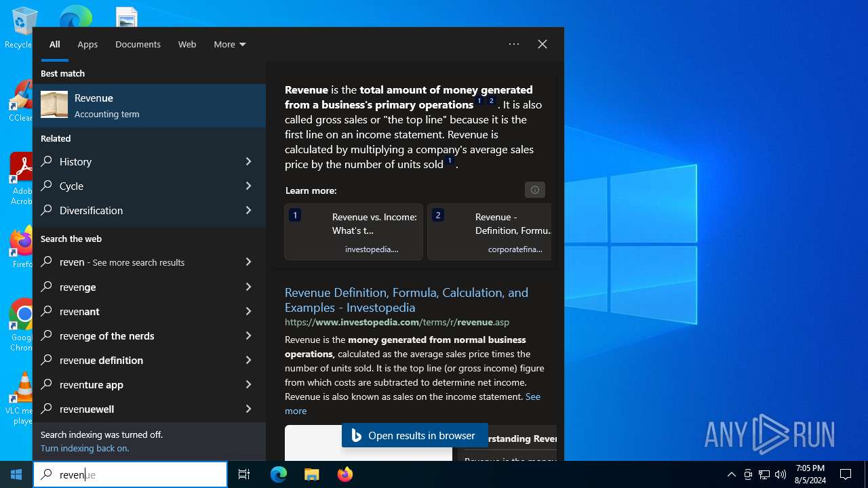This screenshot has width=868, height=488.
Task: Click the tray meet-now camera icon
Action: pyautogui.click(x=748, y=474)
